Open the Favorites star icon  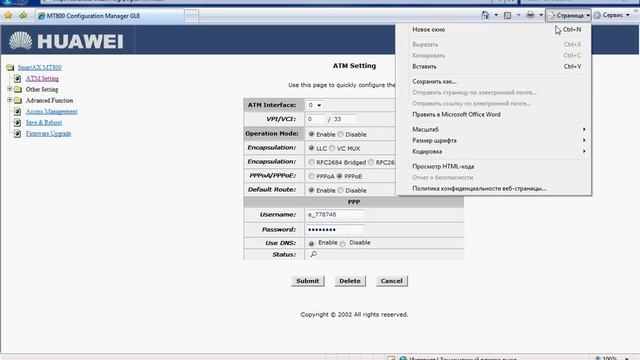coord(8,16)
